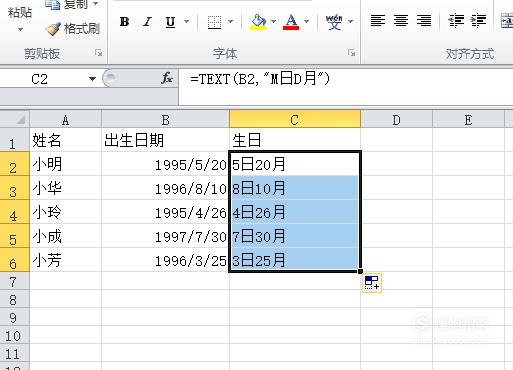Click cell with date 1996/8/10
The height and width of the screenshot is (370, 513).
tap(165, 188)
